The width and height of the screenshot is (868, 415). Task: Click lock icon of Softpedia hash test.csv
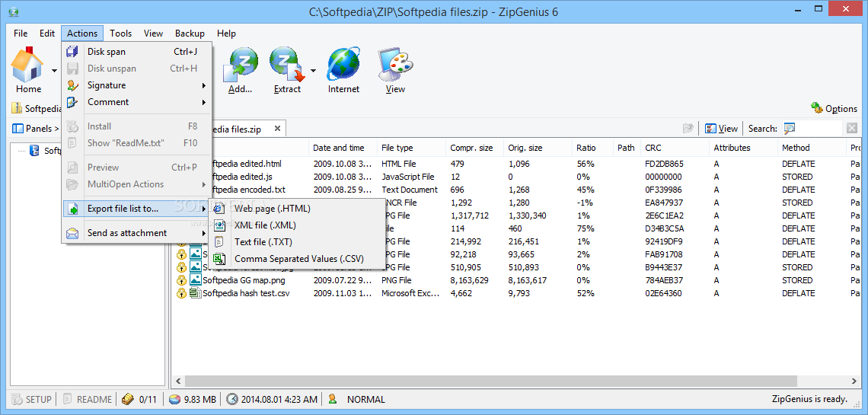[181, 293]
